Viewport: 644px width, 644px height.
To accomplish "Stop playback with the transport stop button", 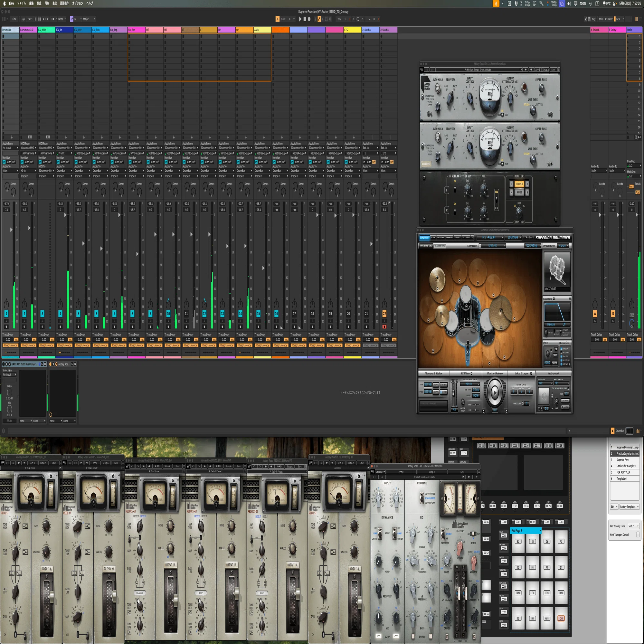I will click(x=305, y=19).
